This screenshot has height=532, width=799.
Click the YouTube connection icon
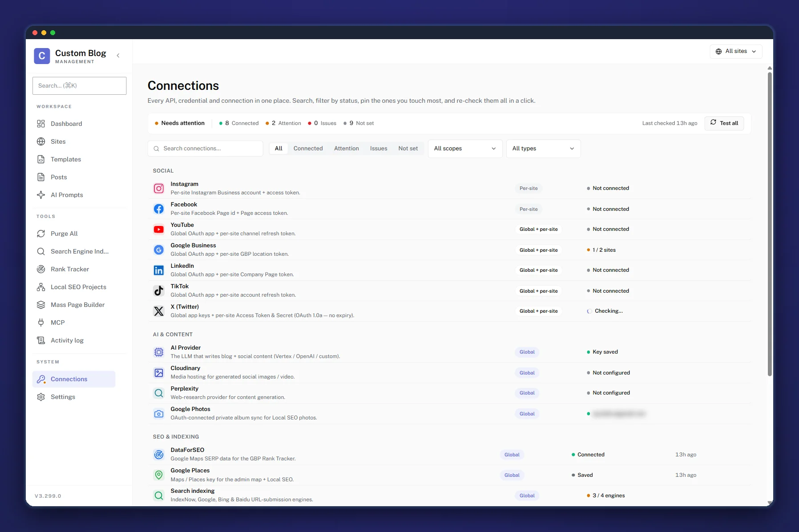[x=159, y=229]
